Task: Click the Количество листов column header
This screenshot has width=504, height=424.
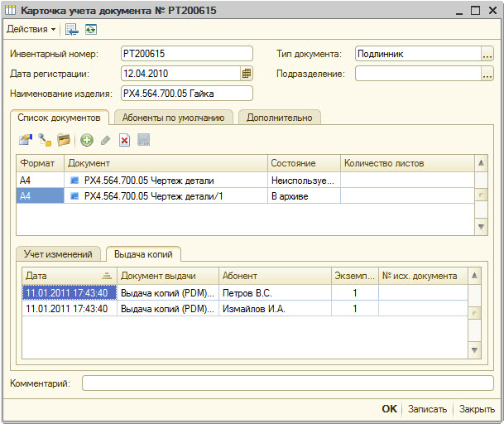Action: [407, 163]
